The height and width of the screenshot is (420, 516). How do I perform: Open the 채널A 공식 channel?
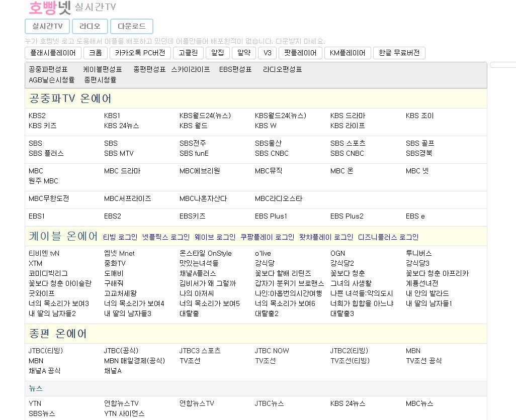pos(44,371)
